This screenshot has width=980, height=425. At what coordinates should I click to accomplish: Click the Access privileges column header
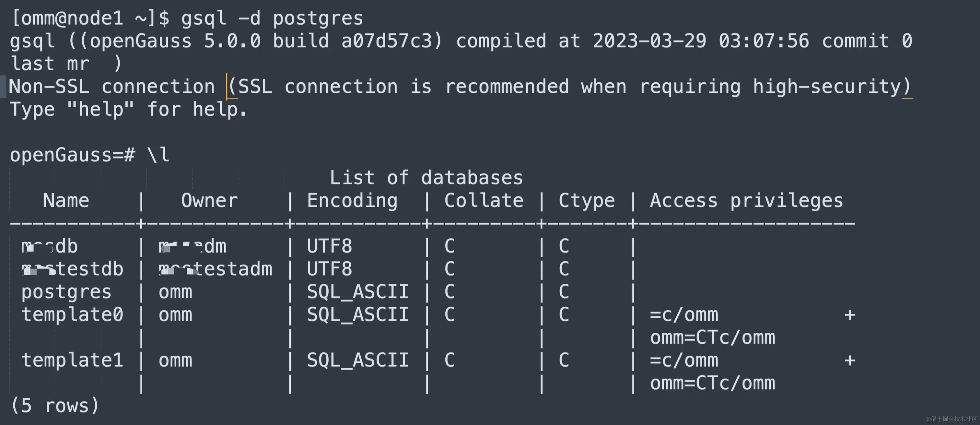pos(746,201)
